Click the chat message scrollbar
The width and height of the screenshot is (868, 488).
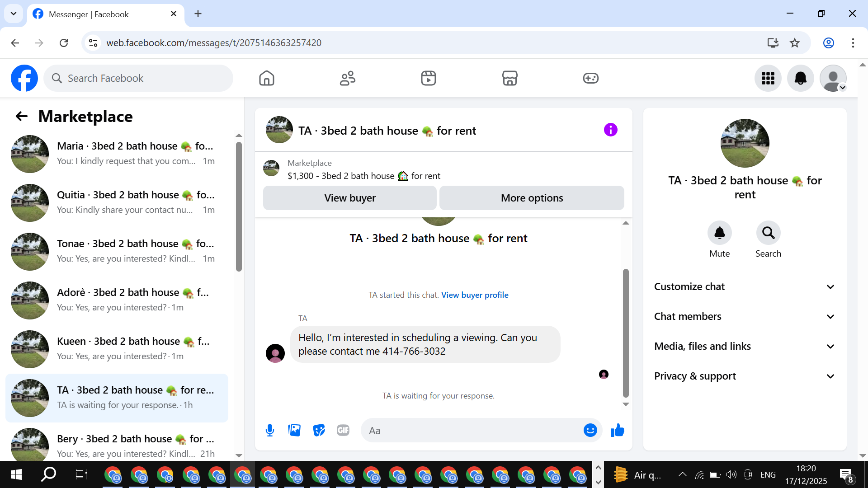click(626, 333)
